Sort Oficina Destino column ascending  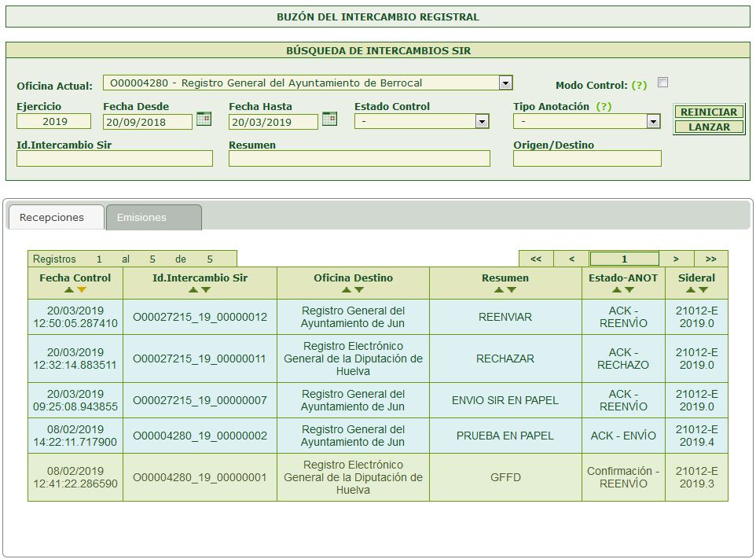347,290
